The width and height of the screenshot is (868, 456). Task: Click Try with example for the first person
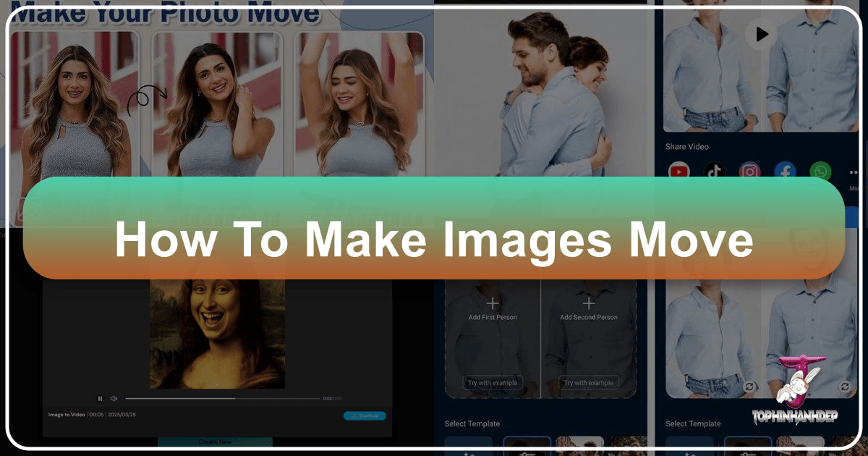(x=493, y=382)
